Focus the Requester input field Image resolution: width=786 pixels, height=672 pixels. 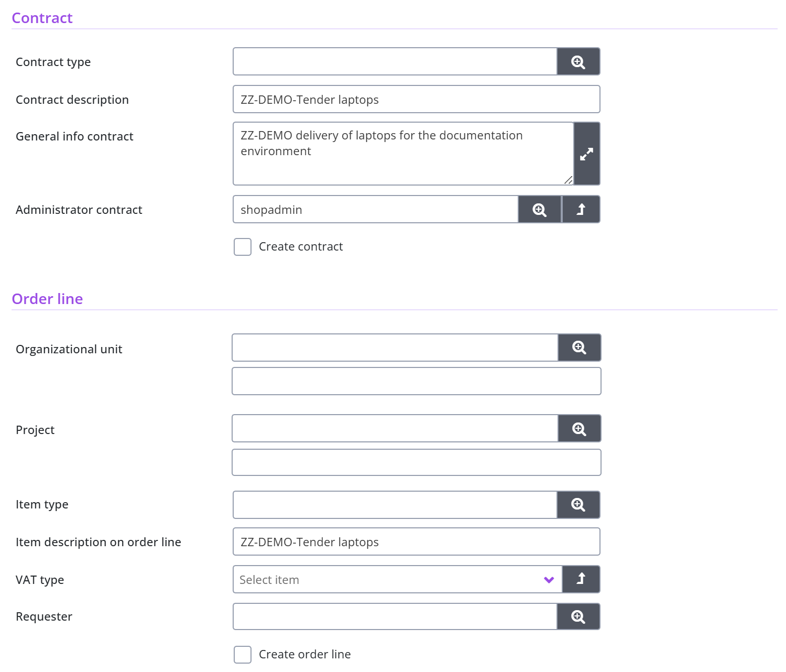[x=395, y=616]
